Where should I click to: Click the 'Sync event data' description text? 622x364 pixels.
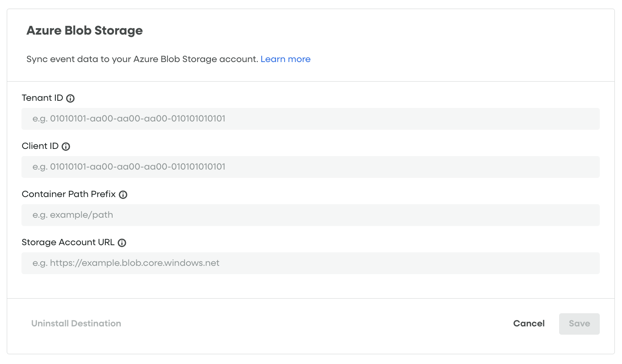(x=142, y=59)
